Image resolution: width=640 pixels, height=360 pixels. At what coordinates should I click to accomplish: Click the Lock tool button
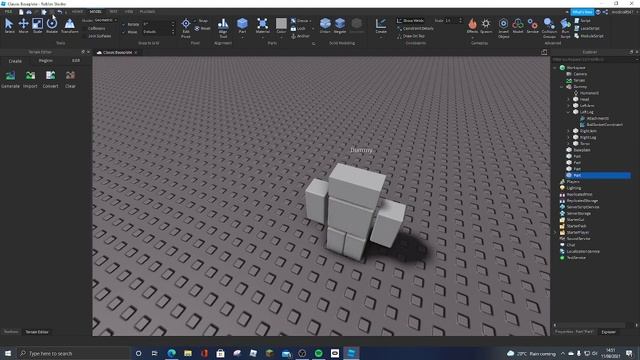[298, 29]
